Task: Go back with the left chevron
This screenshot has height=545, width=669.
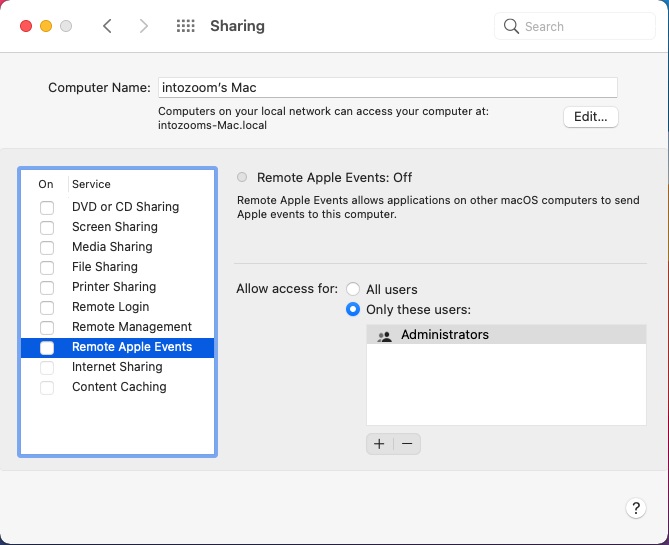Action: point(107,26)
